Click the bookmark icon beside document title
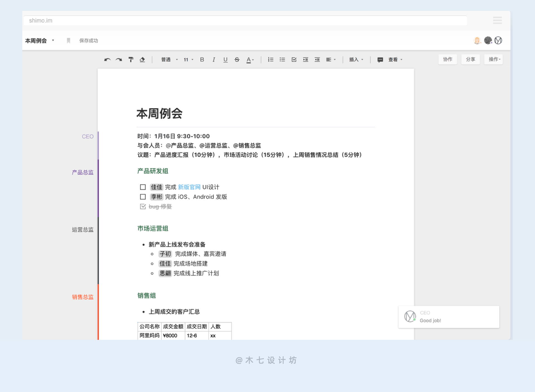 click(x=68, y=41)
